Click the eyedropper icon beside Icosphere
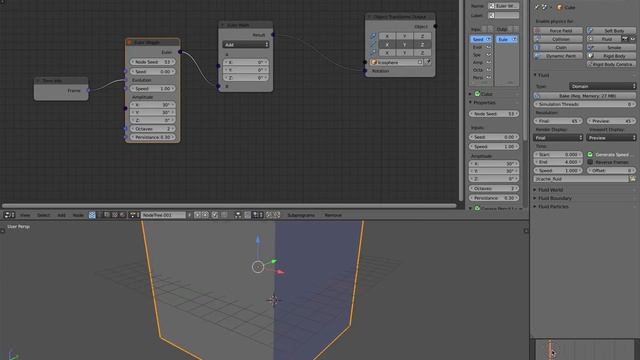640x360 pixels. [x=427, y=62]
